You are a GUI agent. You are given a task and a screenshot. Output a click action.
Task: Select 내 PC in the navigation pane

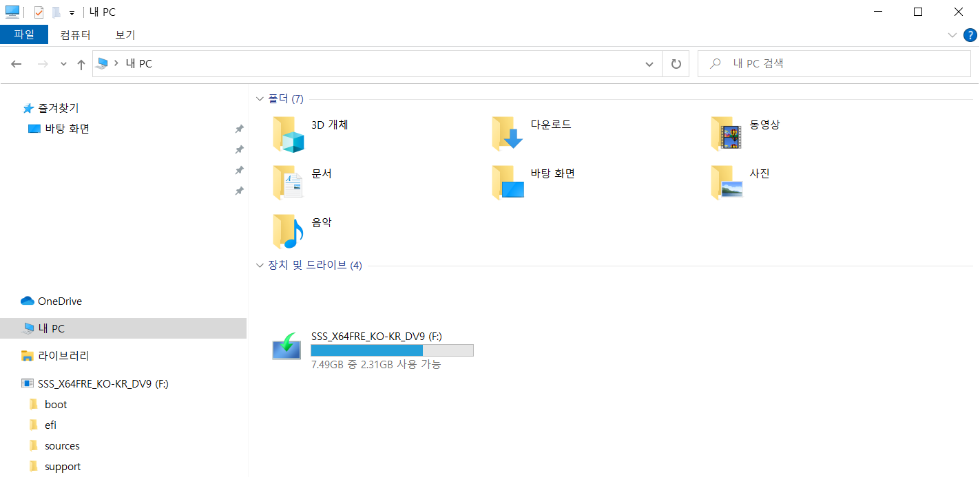coord(123,328)
